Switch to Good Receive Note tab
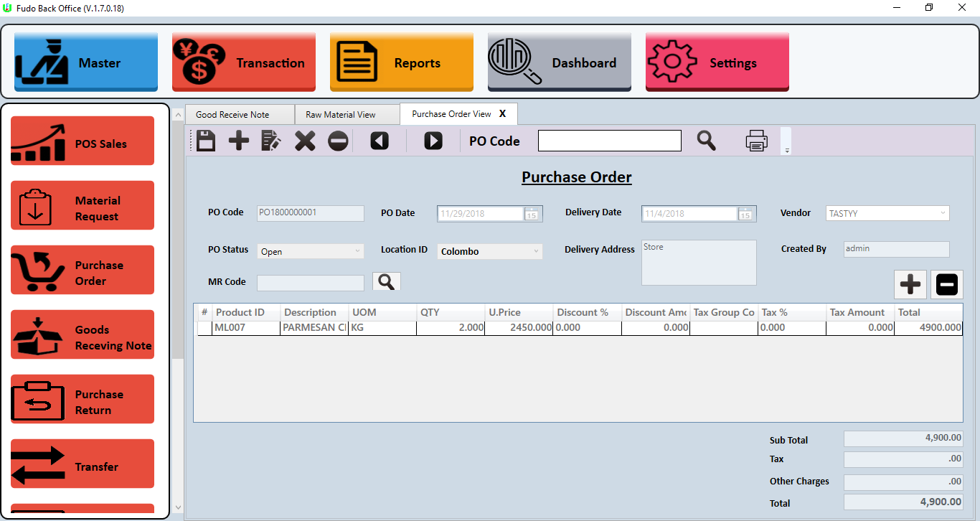Viewport: 980px width, 521px height. [240, 114]
